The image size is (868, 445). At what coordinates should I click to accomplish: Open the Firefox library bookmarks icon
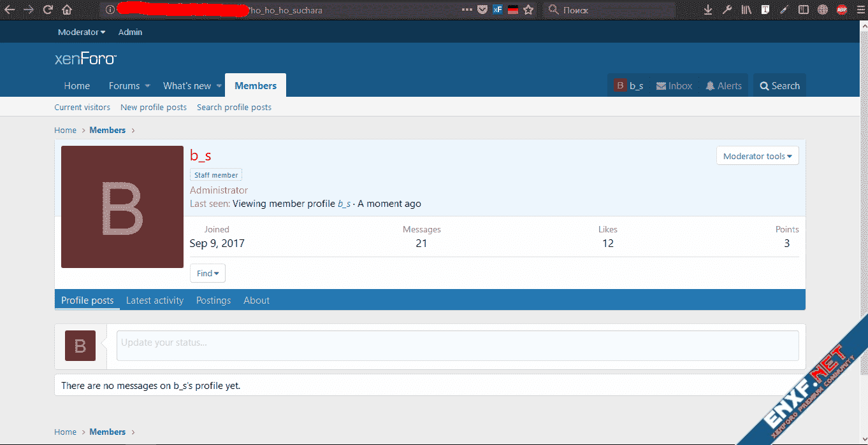point(746,10)
